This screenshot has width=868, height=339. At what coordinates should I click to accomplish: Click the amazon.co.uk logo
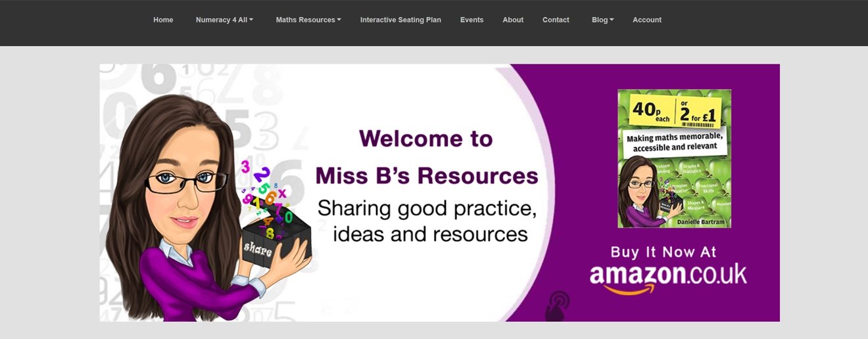[x=668, y=274]
